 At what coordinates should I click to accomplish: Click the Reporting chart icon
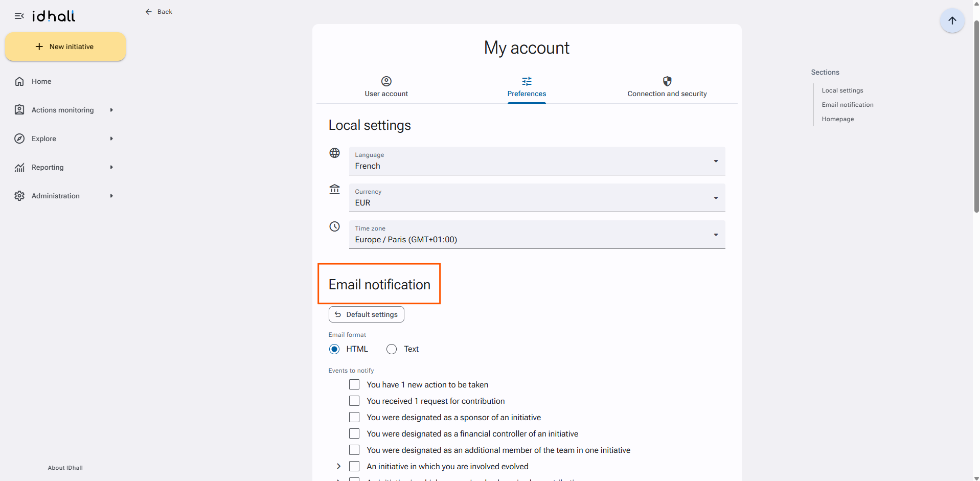click(19, 167)
